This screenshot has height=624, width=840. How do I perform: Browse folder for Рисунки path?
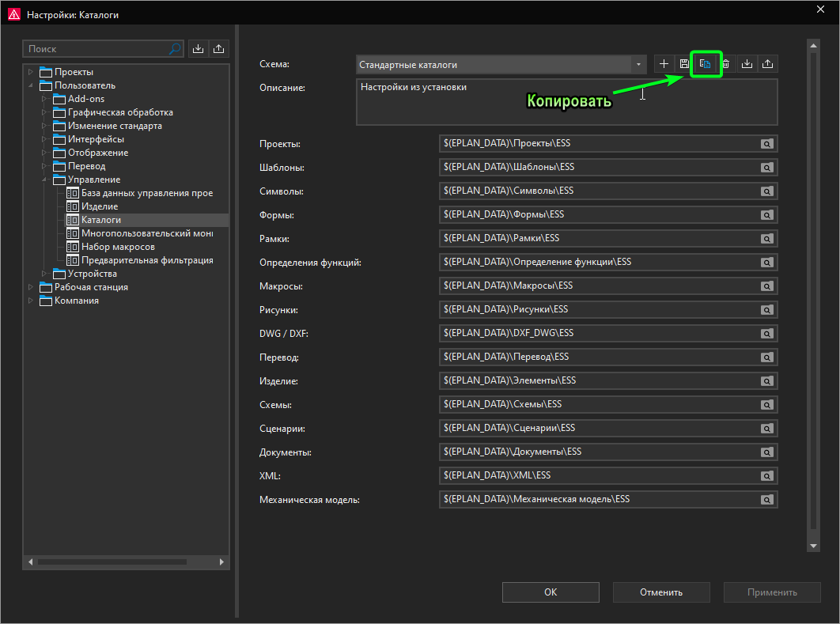click(x=767, y=309)
